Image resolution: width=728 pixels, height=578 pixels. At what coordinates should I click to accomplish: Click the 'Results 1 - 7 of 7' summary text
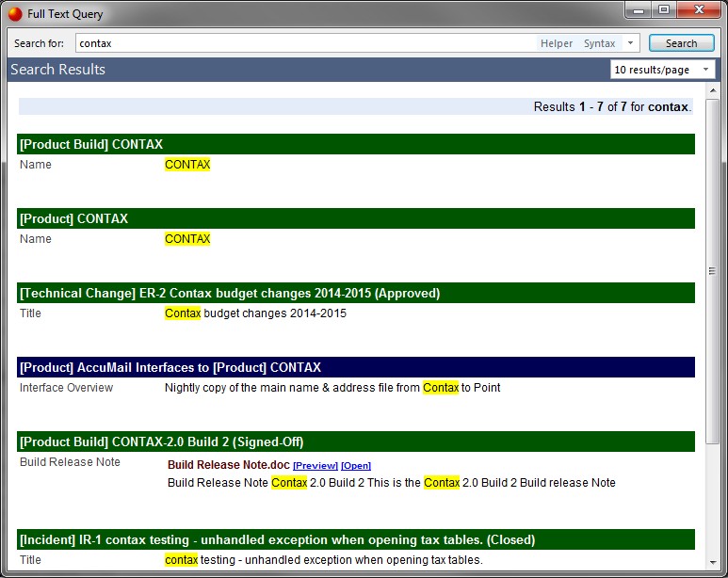point(612,106)
